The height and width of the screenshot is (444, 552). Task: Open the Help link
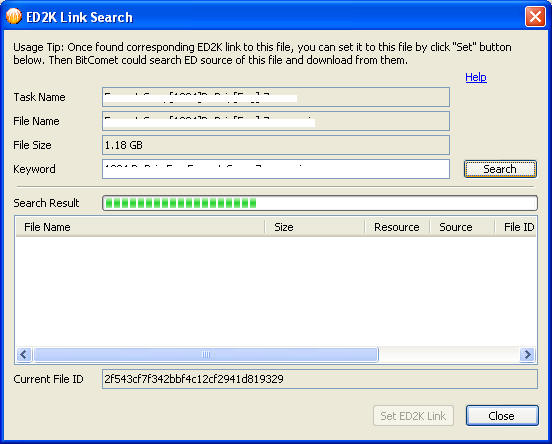[476, 77]
